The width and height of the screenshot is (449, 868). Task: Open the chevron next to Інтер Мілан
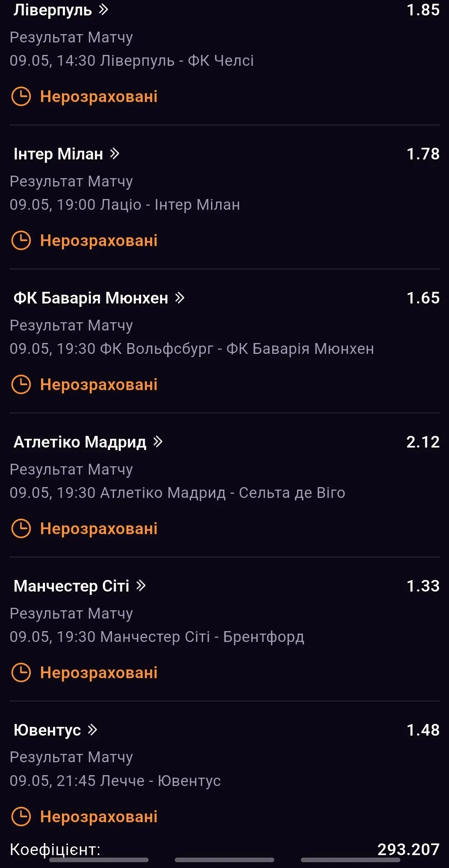[x=115, y=154]
